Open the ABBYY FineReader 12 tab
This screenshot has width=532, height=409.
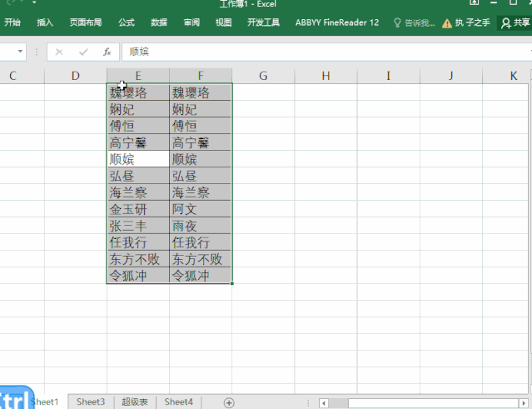[x=337, y=22]
